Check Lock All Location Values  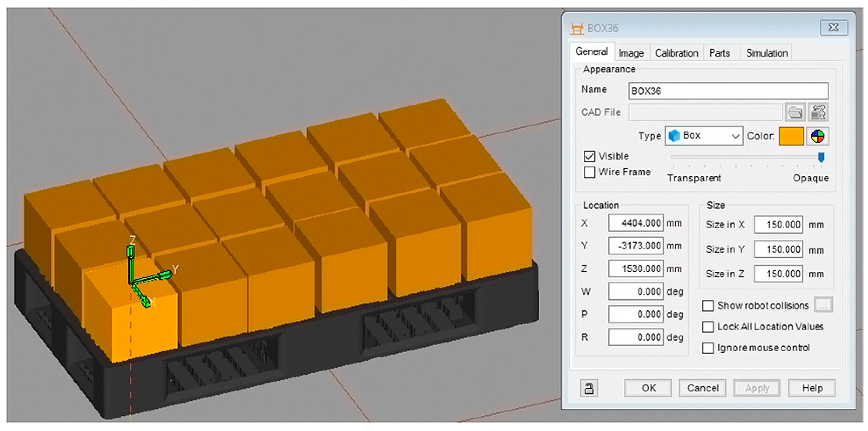coord(708,327)
